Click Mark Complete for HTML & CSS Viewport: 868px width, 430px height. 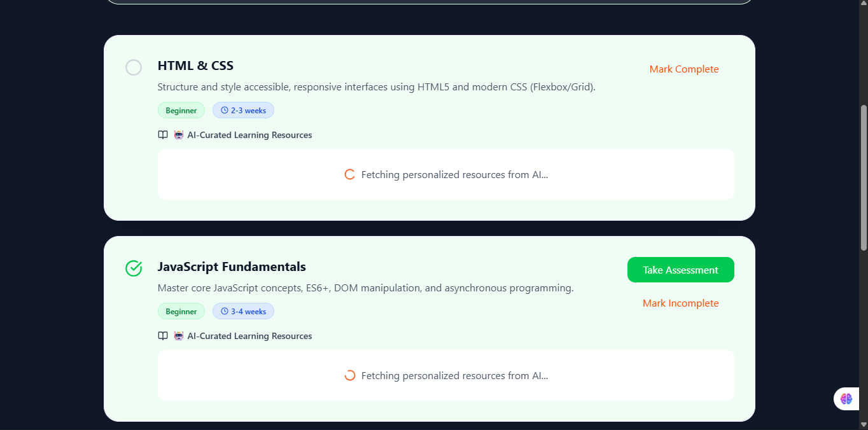pos(683,69)
